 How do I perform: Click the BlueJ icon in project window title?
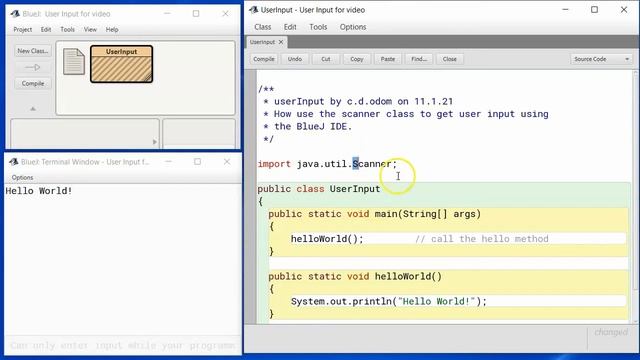click(x=16, y=14)
